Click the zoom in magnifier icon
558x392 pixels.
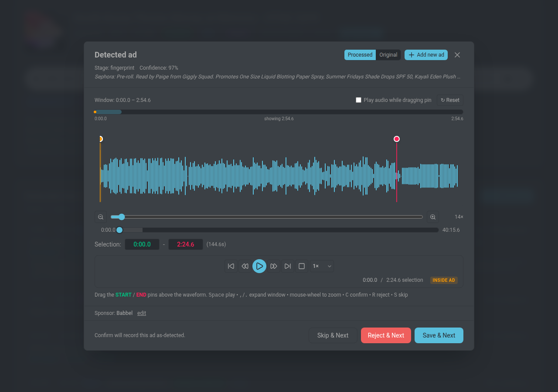tap(433, 217)
